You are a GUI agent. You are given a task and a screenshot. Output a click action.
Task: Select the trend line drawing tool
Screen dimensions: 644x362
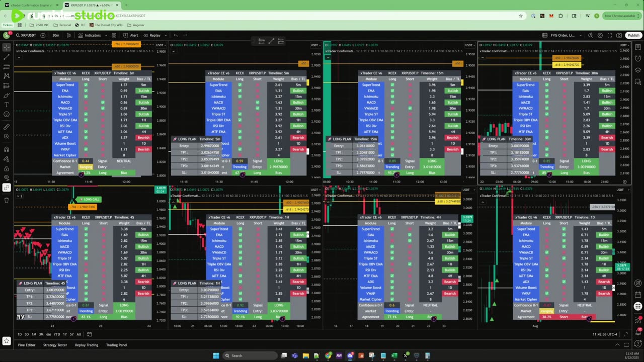7,57
